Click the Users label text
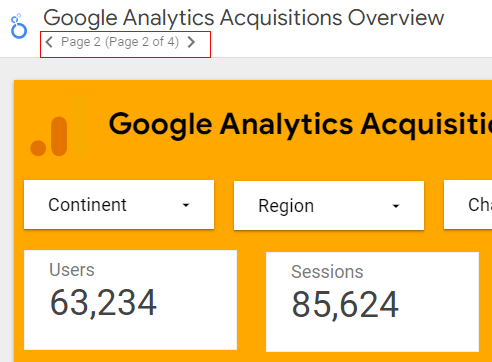 [x=72, y=270]
